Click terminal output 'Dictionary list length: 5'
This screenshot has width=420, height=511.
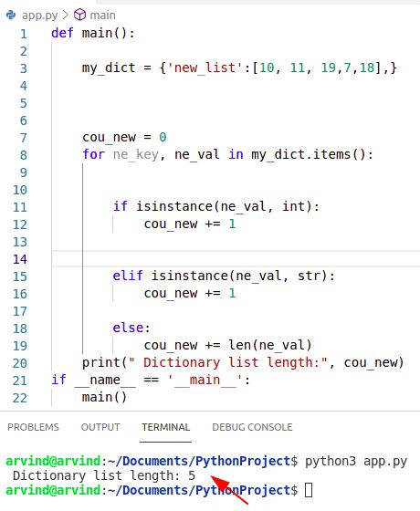pos(104,475)
